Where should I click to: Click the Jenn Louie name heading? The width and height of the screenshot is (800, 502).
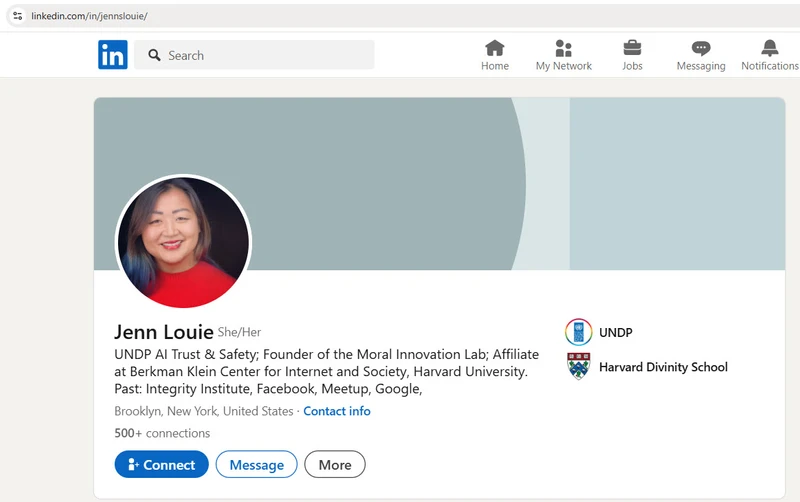coord(164,332)
